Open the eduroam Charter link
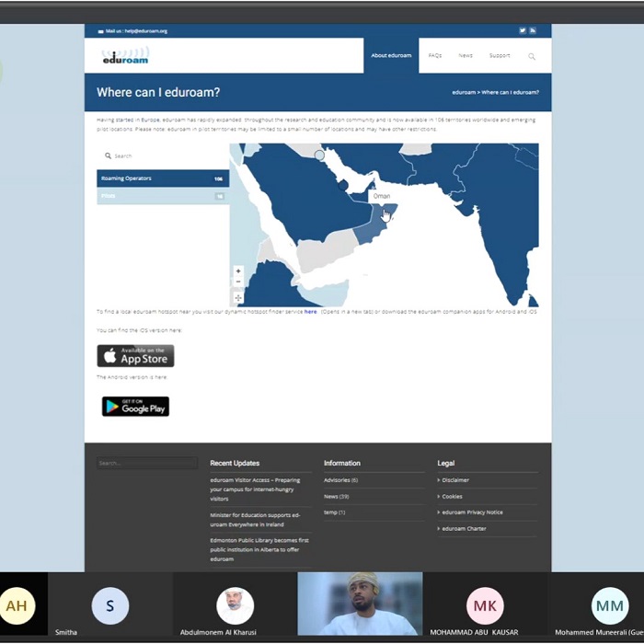 pos(464,529)
